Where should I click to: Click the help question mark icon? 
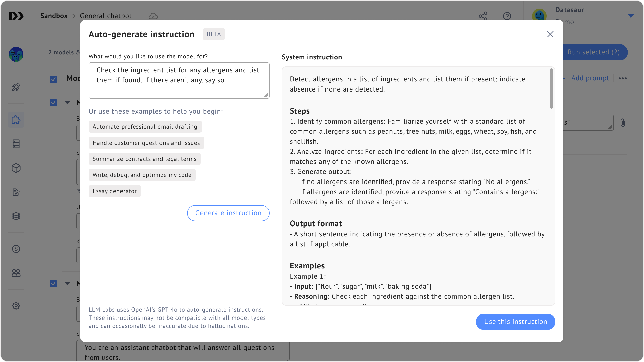coord(507,16)
